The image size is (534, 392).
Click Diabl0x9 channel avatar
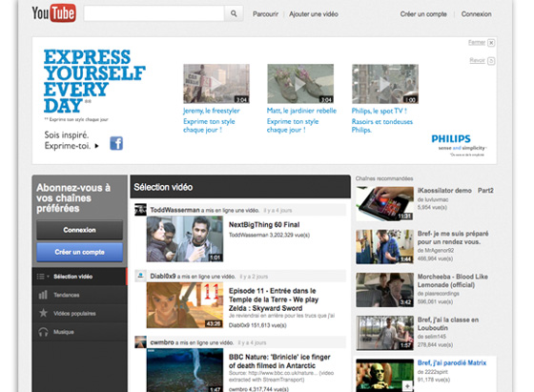click(x=140, y=276)
